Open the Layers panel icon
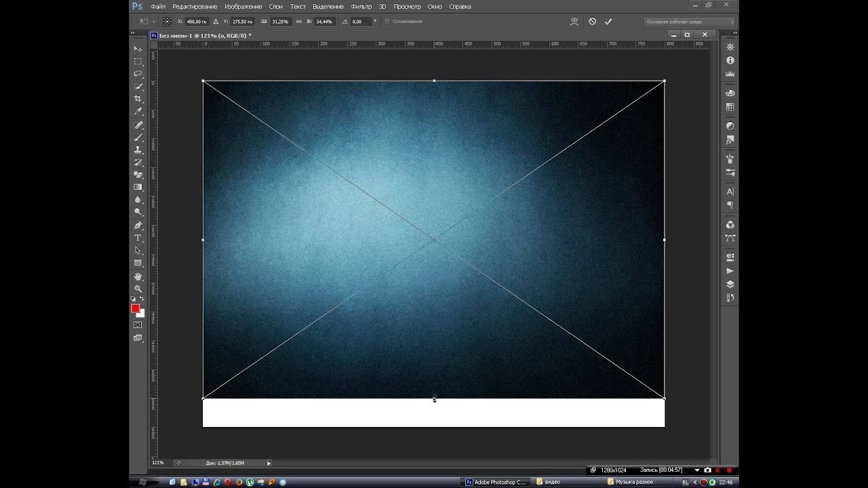868x488 pixels. click(x=730, y=284)
